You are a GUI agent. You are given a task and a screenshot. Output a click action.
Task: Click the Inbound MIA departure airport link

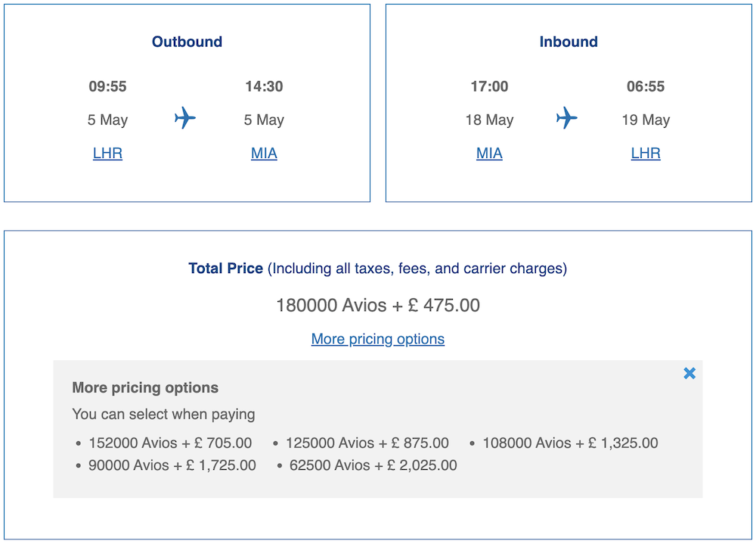489,154
